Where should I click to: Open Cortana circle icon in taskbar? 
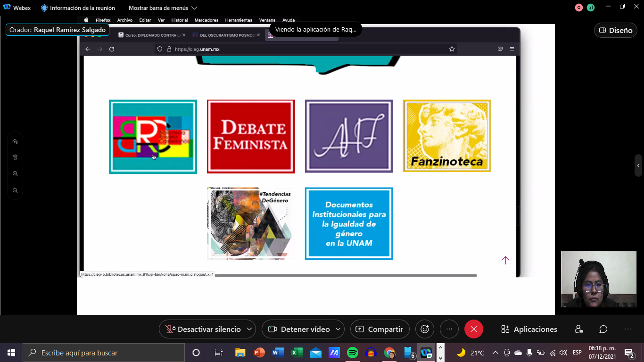(196, 353)
